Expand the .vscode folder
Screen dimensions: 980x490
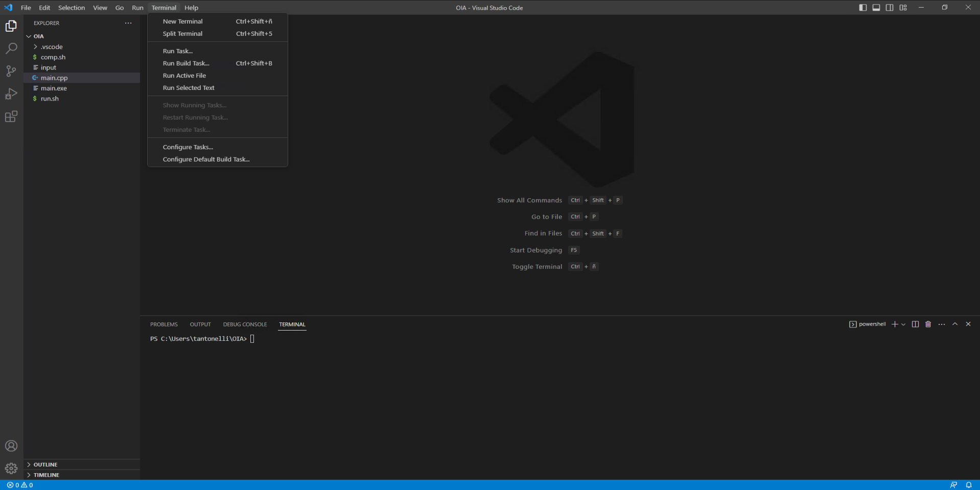[x=82, y=46]
